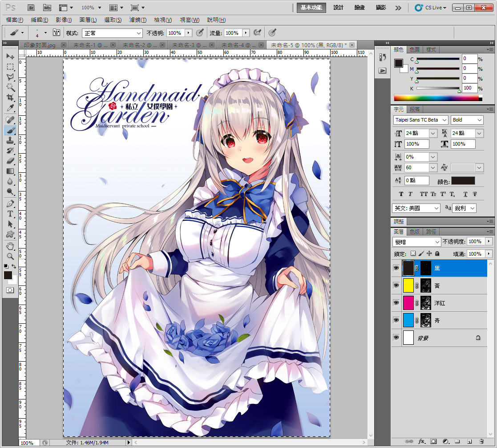Delete the layer with the trash icon
This screenshot has height=448, width=497.
481,441
